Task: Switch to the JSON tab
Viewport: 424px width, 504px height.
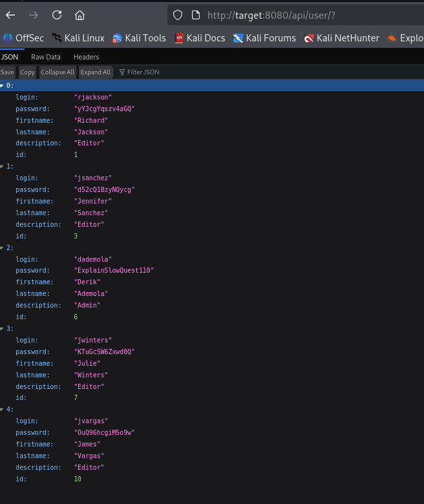Action: pos(10,57)
